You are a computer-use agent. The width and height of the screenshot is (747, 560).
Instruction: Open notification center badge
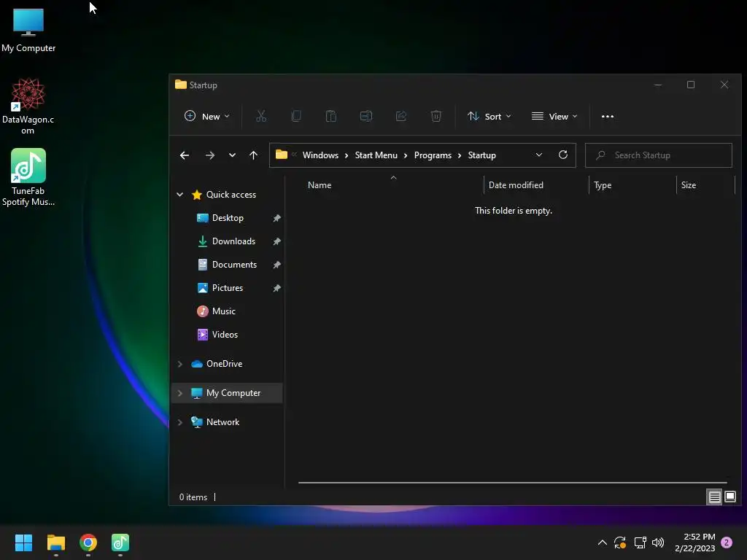tap(727, 542)
